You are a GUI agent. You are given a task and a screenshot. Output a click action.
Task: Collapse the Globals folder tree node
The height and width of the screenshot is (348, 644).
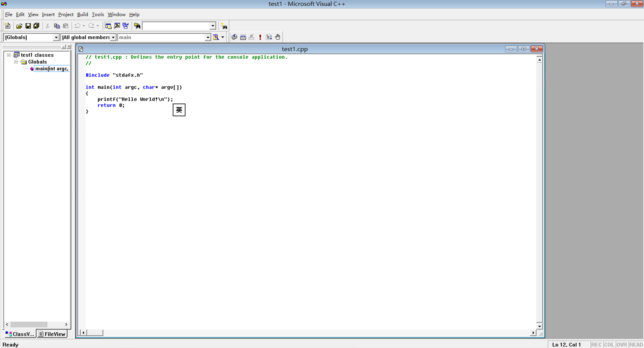(16, 62)
